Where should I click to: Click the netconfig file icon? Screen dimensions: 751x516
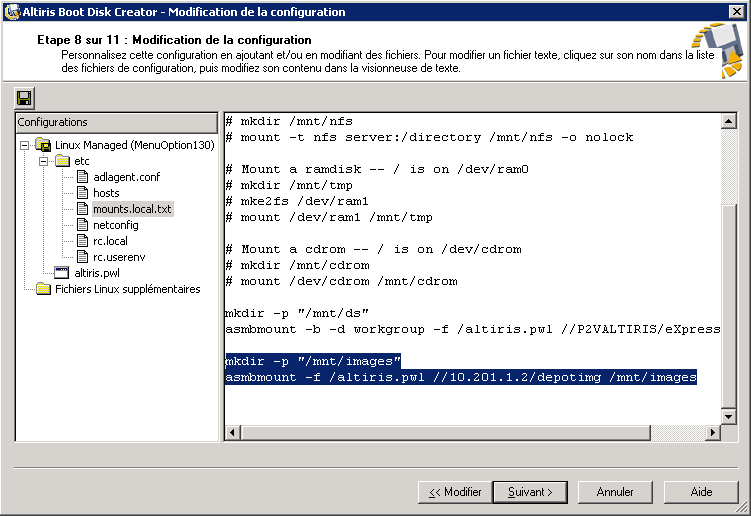[x=83, y=225]
